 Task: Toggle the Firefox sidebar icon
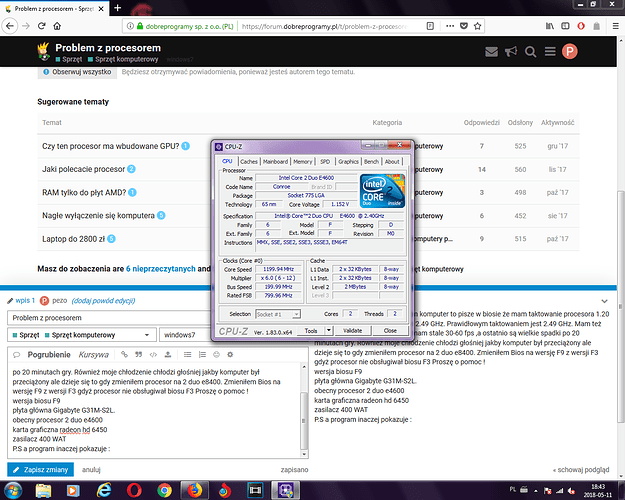pyautogui.click(x=565, y=26)
